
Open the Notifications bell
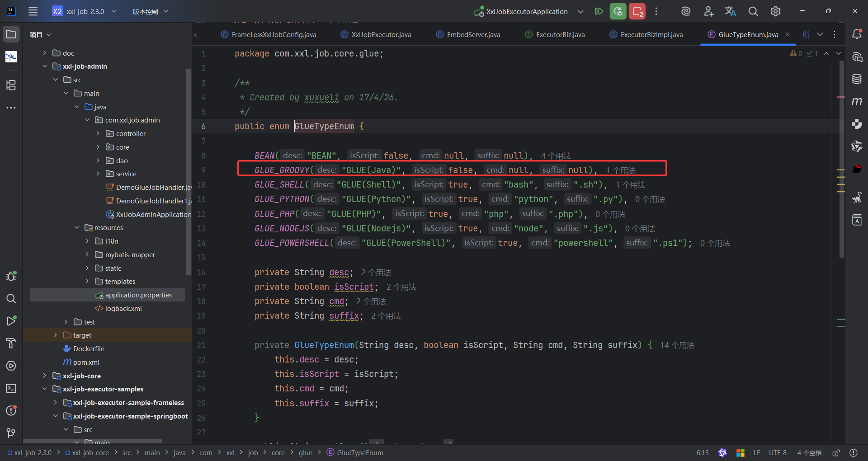point(857,34)
